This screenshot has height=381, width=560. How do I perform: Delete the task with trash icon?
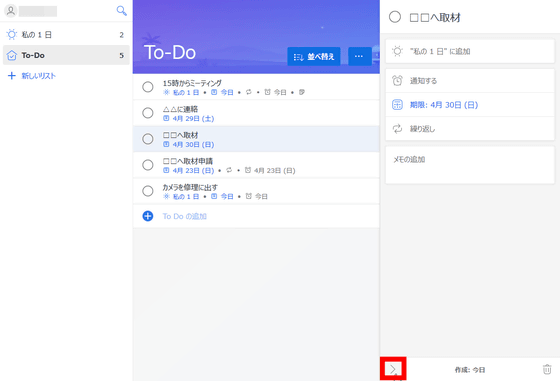click(x=547, y=369)
